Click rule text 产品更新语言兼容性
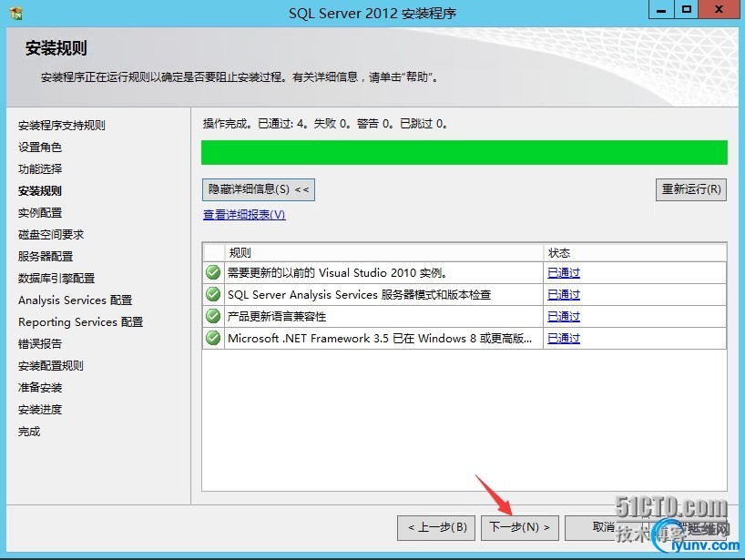The image size is (745, 560). pos(277,316)
